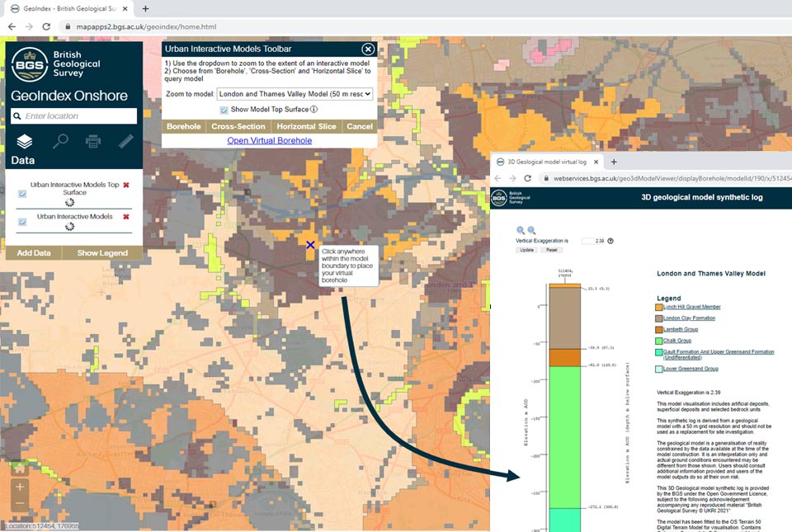Viewport: 792px width, 532px height.
Task: Open the Lynch Hill Gravel Member legend link
Action: pyautogui.click(x=691, y=307)
